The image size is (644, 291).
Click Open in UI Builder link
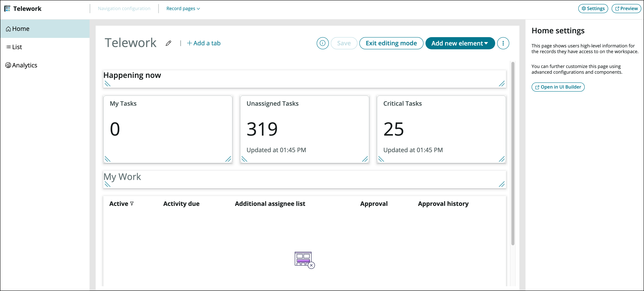(558, 87)
